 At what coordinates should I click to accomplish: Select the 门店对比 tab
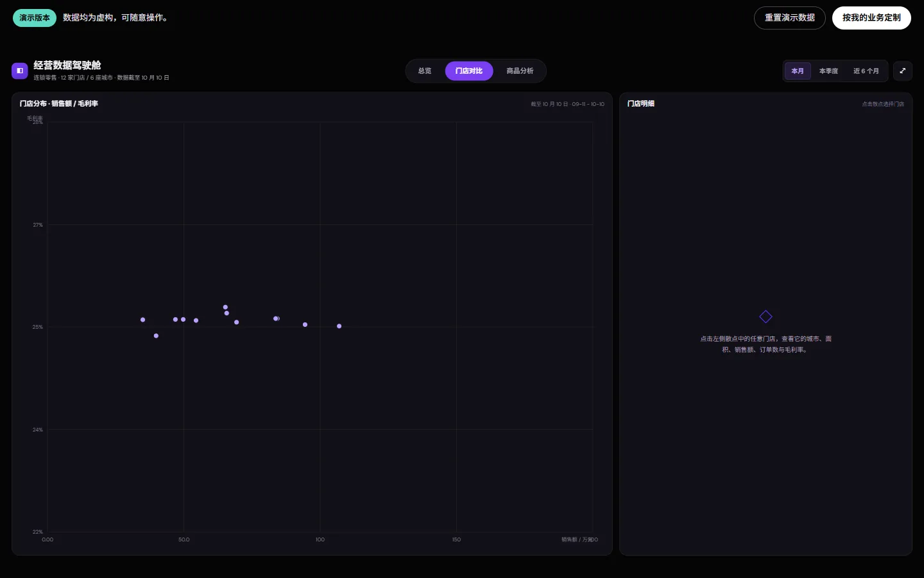(469, 71)
